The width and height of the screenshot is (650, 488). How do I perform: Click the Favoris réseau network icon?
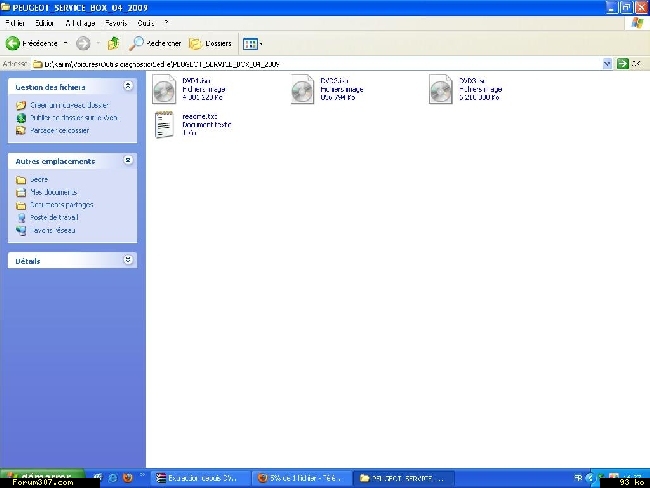click(x=21, y=231)
